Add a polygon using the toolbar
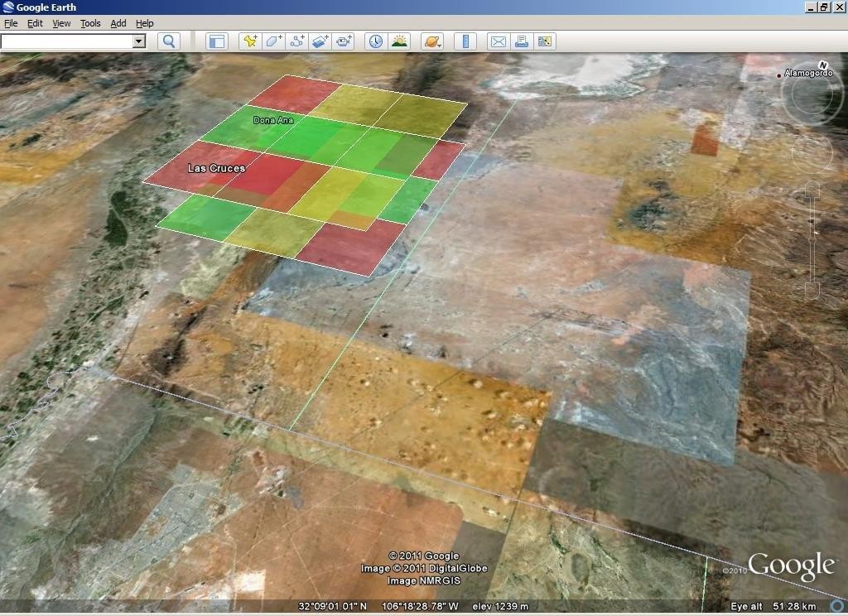This screenshot has height=616, width=848. click(x=273, y=41)
